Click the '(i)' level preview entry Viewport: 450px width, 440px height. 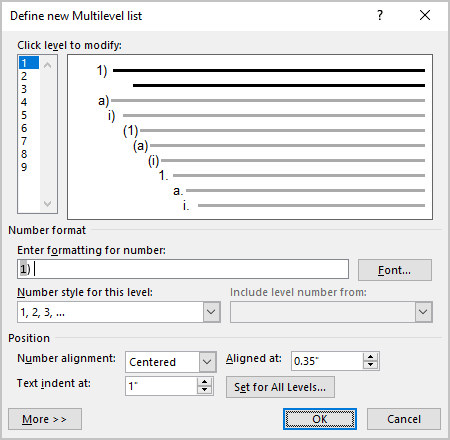153,161
